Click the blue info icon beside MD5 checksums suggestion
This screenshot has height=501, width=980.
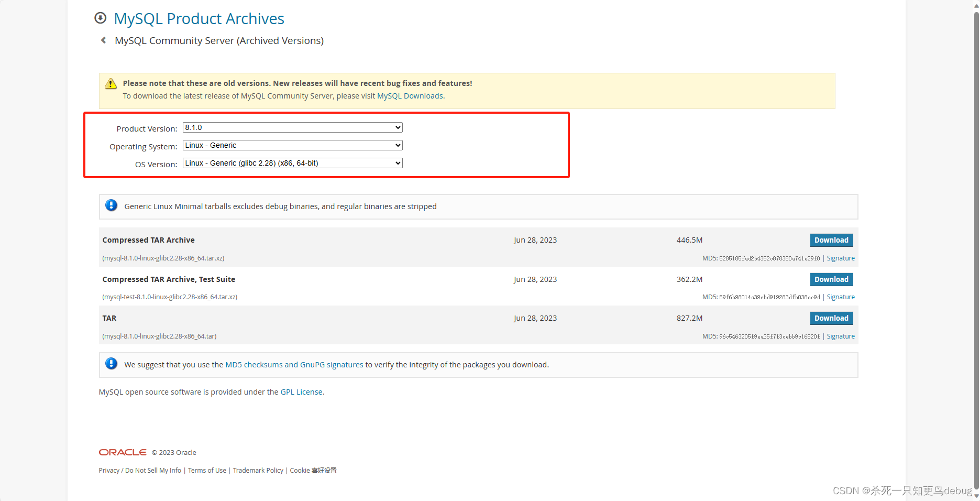pyautogui.click(x=112, y=364)
